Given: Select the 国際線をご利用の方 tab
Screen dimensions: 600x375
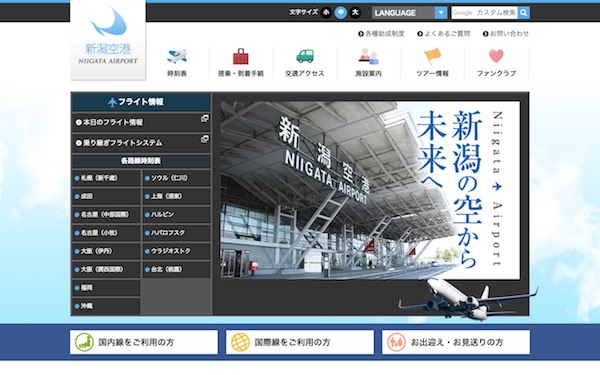Looking at the screenshot, I should pos(300,342).
